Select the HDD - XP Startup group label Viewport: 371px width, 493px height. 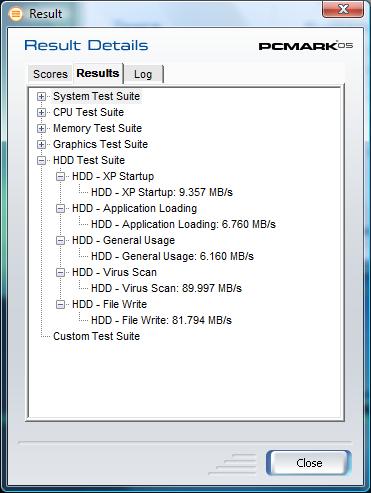point(113,176)
